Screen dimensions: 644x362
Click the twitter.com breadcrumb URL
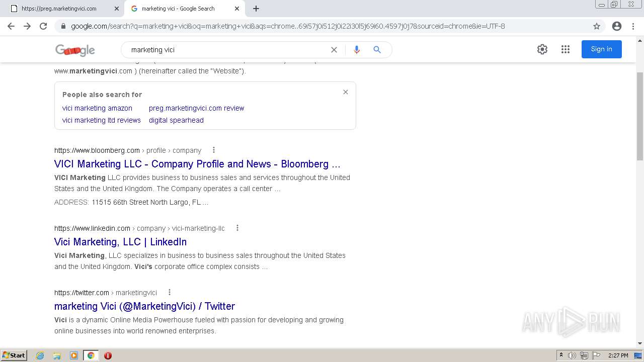click(x=106, y=293)
